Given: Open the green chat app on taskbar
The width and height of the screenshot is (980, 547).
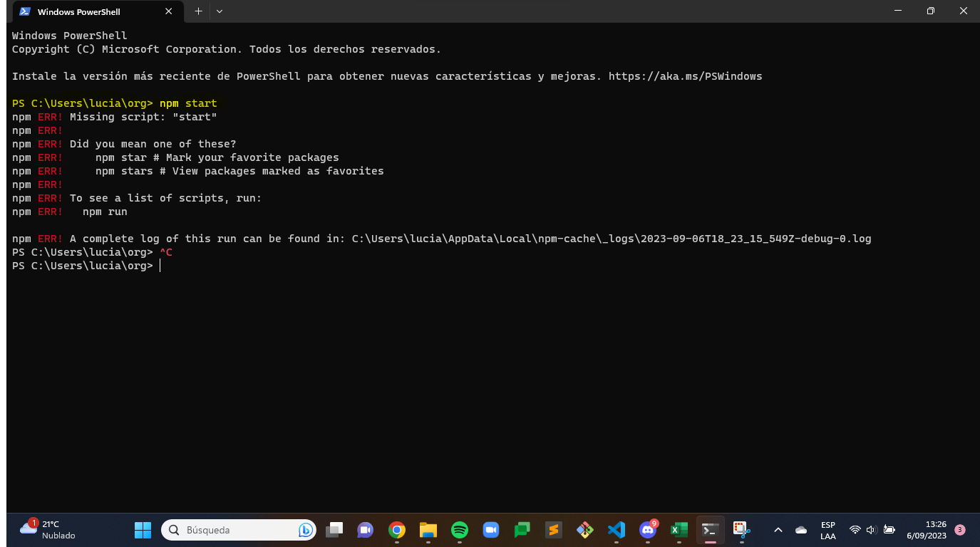Looking at the screenshot, I should pyautogui.click(x=522, y=530).
